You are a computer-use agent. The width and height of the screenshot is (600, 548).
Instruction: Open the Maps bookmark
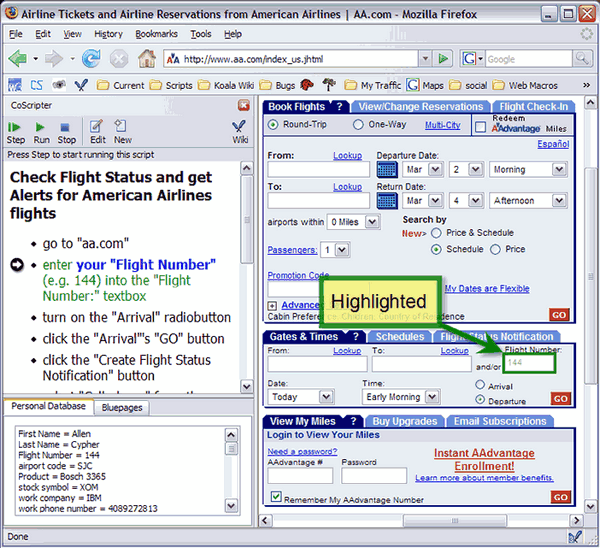pyautogui.click(x=425, y=85)
